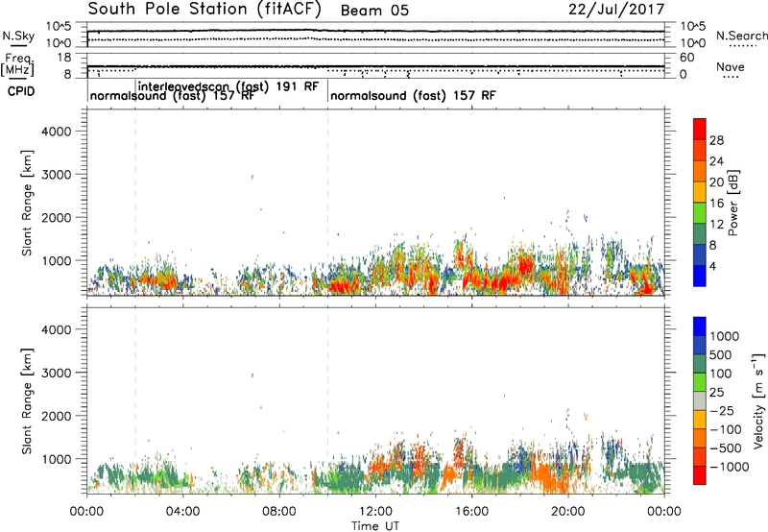
Task: Click the 'Time UT' axis title
Action: [x=375, y=526]
